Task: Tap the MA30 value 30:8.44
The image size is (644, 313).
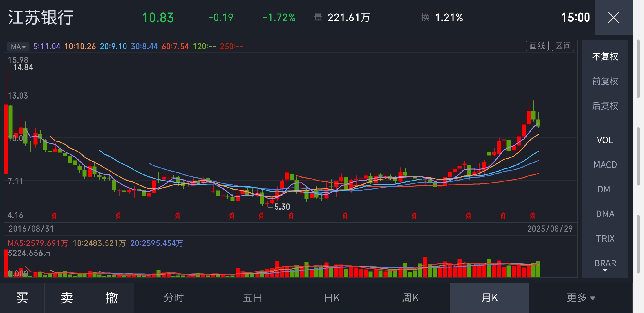Action: coord(144,46)
